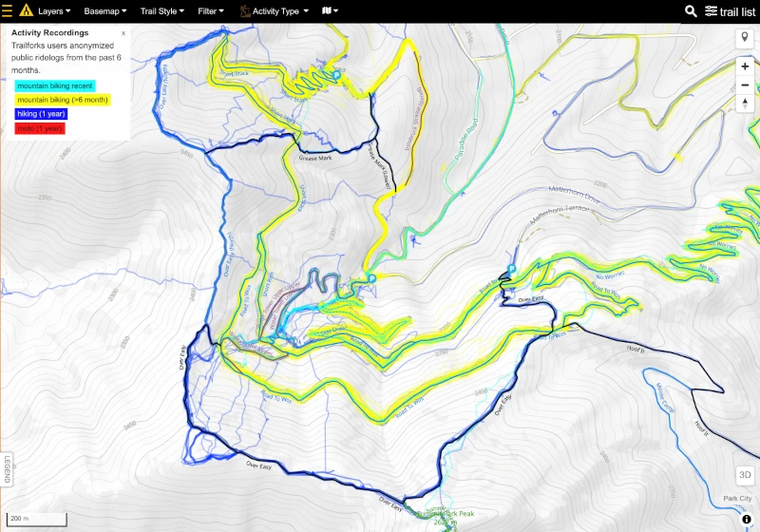Open the map view dropdown icon

330,10
